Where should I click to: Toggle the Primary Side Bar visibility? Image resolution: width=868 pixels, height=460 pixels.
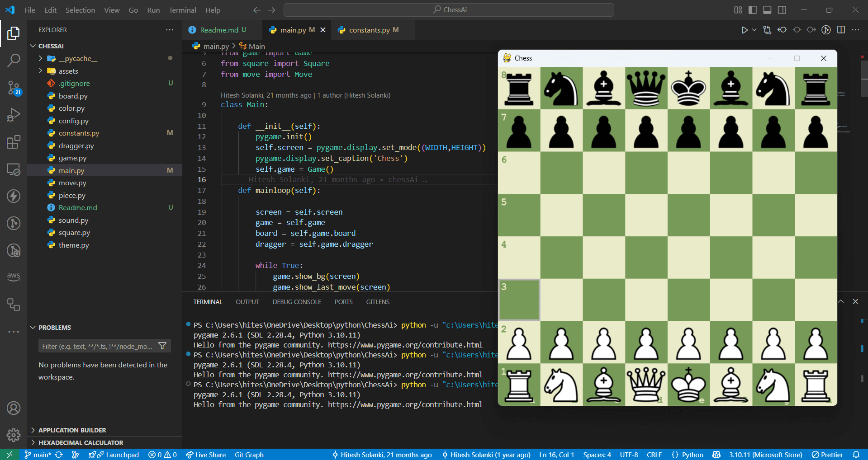click(752, 9)
